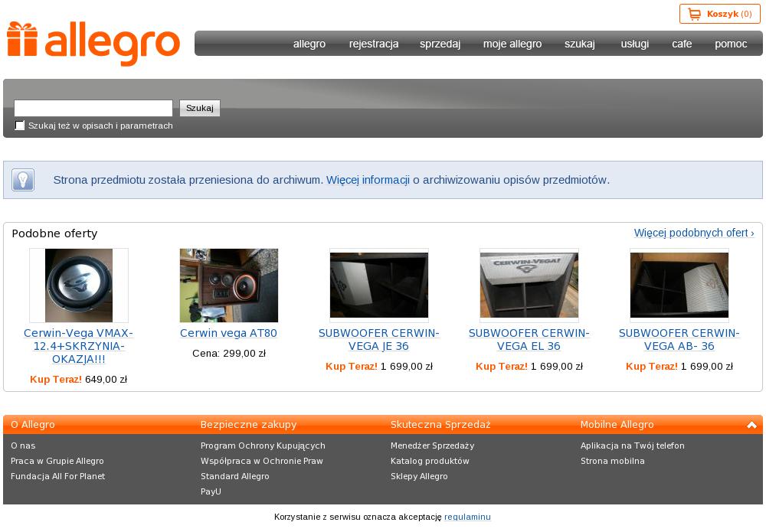Open Fundacja All For Planet link
Screen dimensions: 766x532
pos(57,476)
